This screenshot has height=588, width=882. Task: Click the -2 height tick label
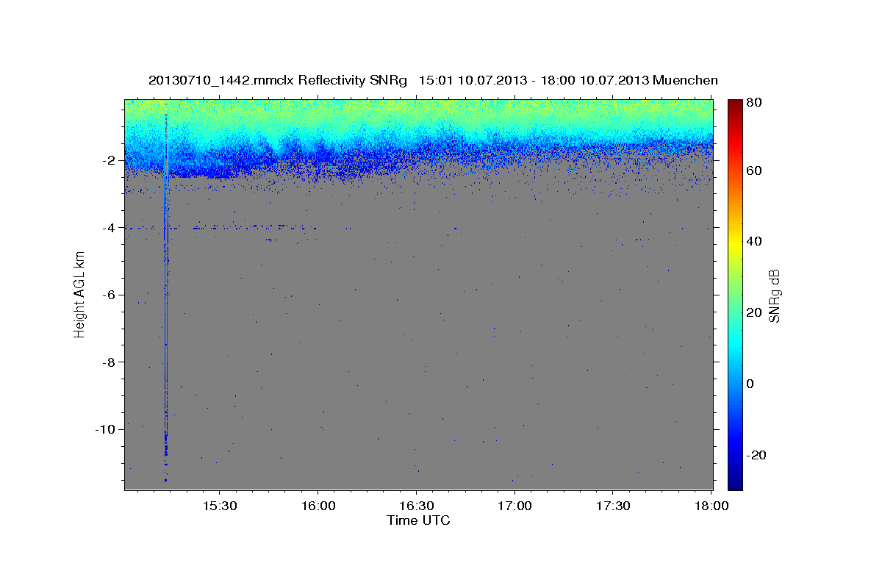pyautogui.click(x=110, y=160)
